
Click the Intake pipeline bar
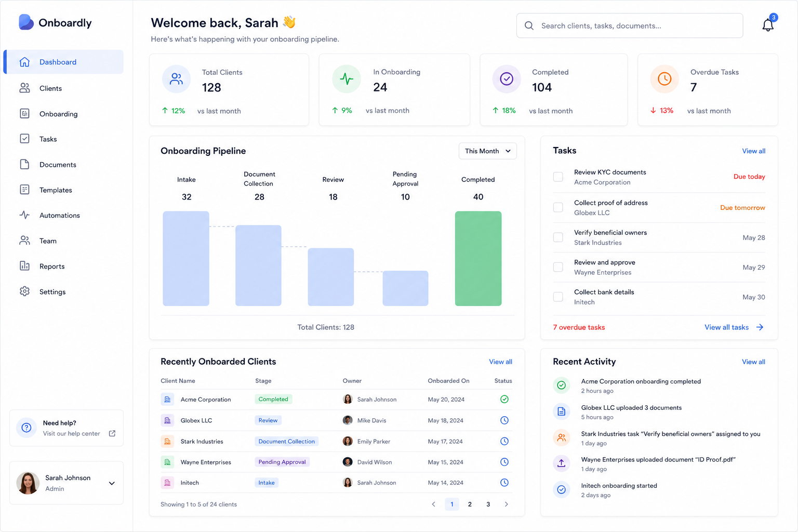pyautogui.click(x=186, y=259)
